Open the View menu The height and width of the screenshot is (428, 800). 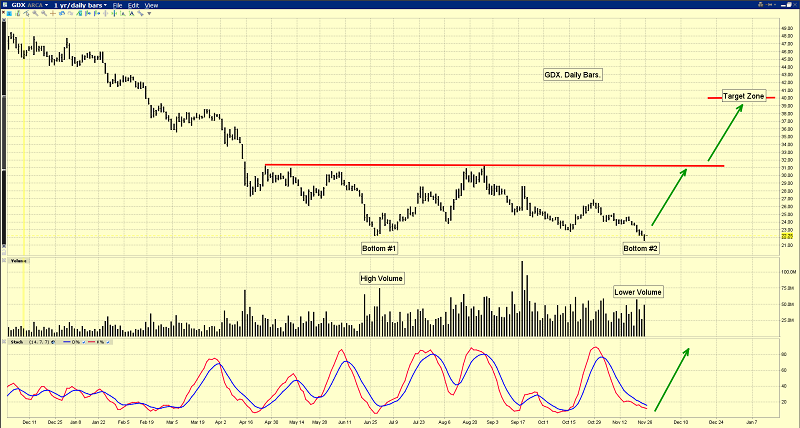(152, 5)
